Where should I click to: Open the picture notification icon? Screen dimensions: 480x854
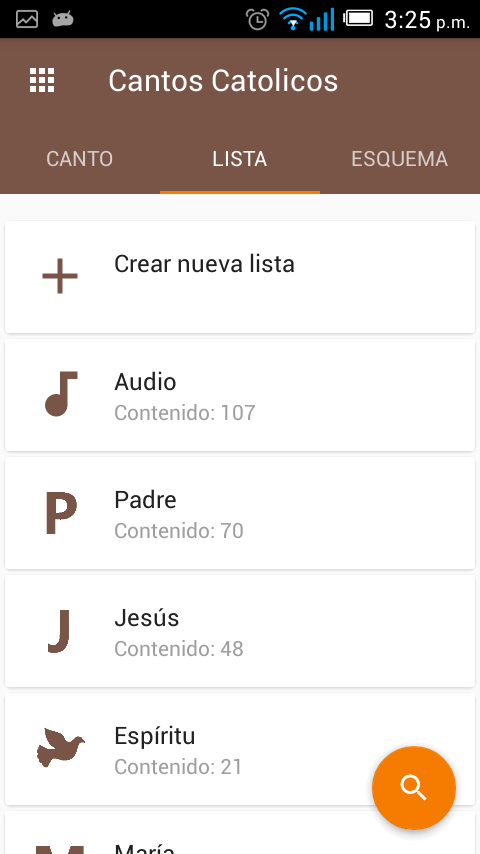pyautogui.click(x=27, y=20)
